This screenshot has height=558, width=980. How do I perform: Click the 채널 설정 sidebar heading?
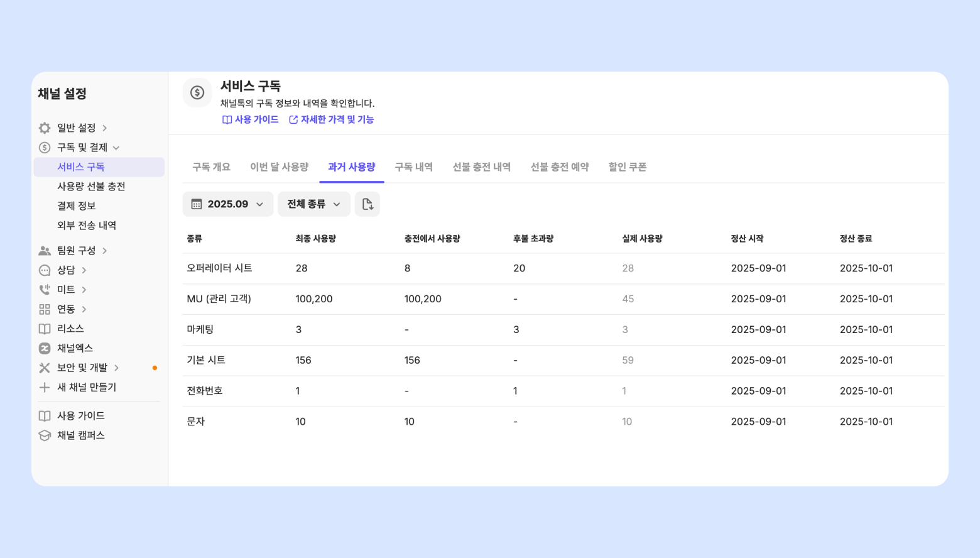(62, 94)
